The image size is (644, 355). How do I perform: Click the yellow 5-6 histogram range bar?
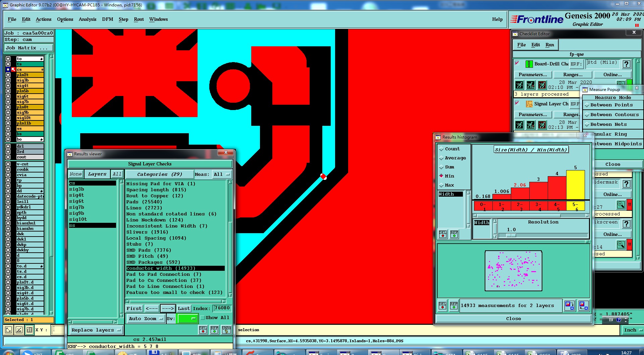(576, 185)
